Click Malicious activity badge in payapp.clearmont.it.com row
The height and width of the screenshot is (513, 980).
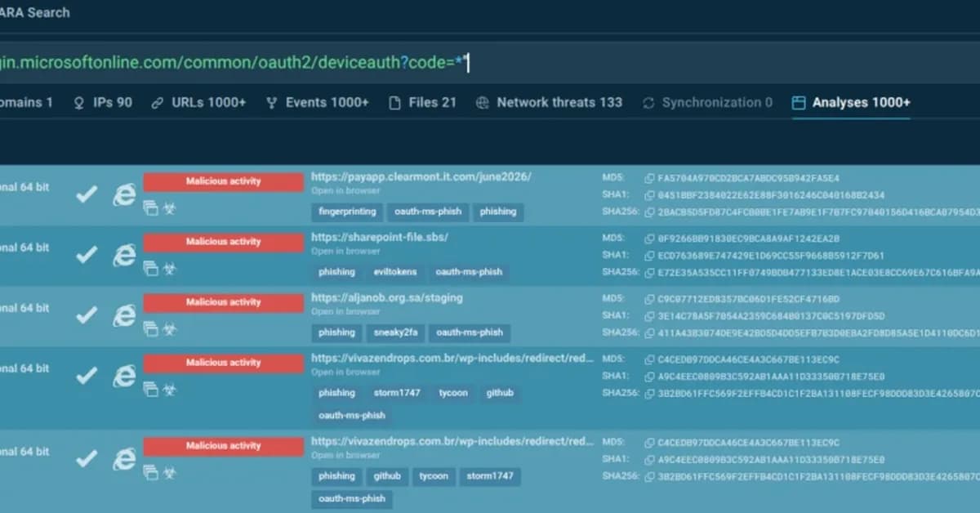coord(223,181)
